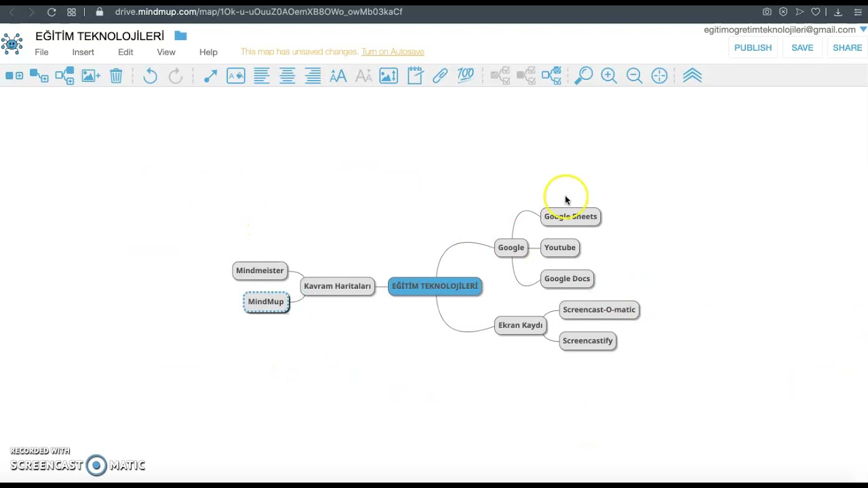The width and height of the screenshot is (868, 488).
Task: Zoom in on the map
Action: [609, 76]
